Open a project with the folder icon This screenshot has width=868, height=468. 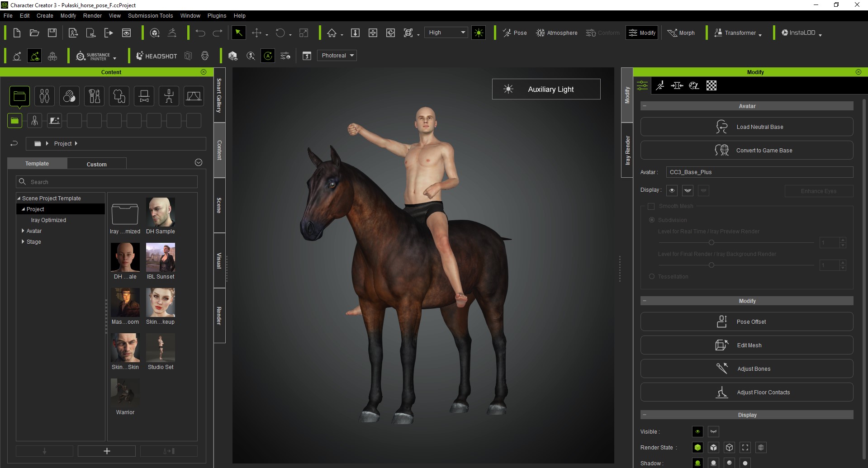pos(34,33)
